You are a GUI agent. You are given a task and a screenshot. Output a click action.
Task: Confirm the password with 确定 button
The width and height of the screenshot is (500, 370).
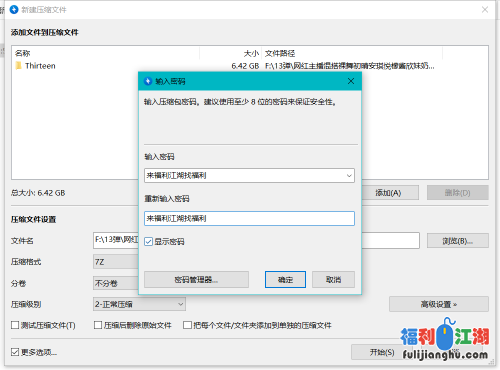285,279
